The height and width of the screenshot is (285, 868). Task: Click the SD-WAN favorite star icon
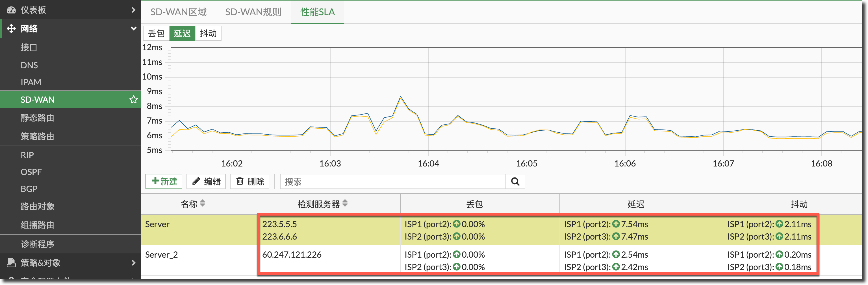(133, 100)
